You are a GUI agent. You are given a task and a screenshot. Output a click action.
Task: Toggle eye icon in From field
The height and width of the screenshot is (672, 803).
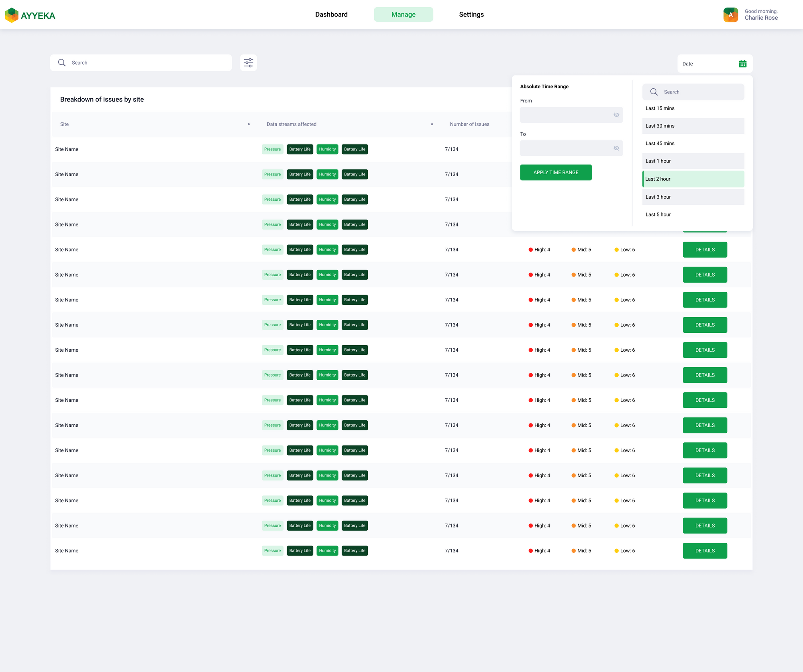[x=616, y=115]
